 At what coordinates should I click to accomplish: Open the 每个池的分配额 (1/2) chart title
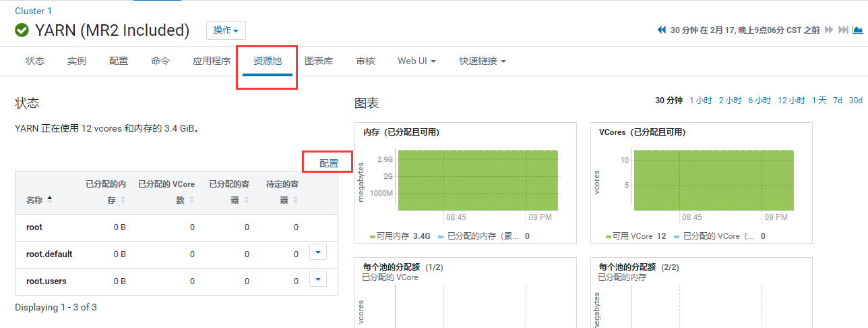pyautogui.click(x=403, y=267)
